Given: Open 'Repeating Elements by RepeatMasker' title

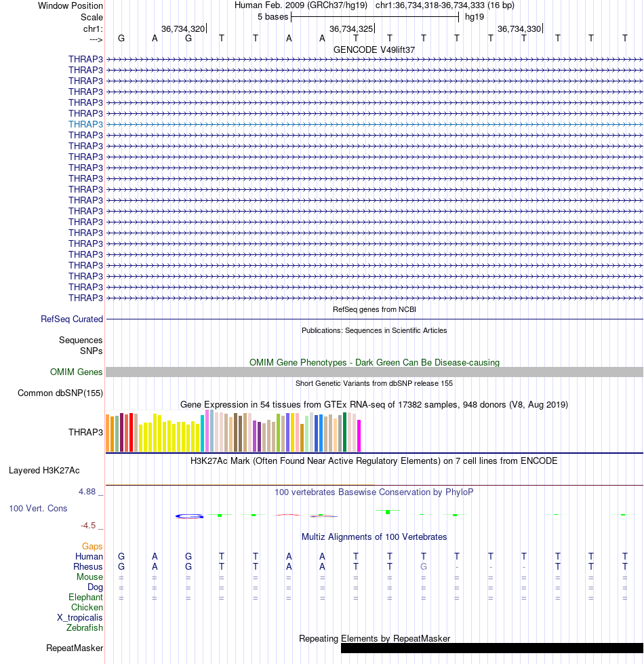Looking at the screenshot, I should 374,639.
